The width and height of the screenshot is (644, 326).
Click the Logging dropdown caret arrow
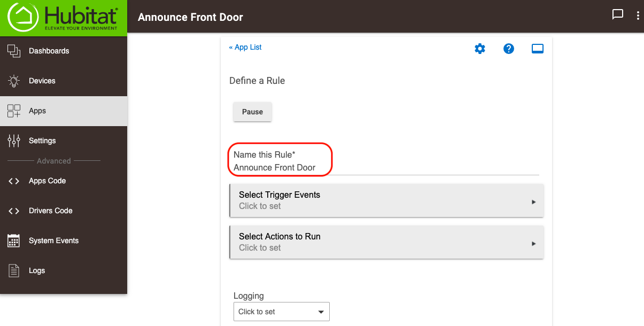point(321,312)
